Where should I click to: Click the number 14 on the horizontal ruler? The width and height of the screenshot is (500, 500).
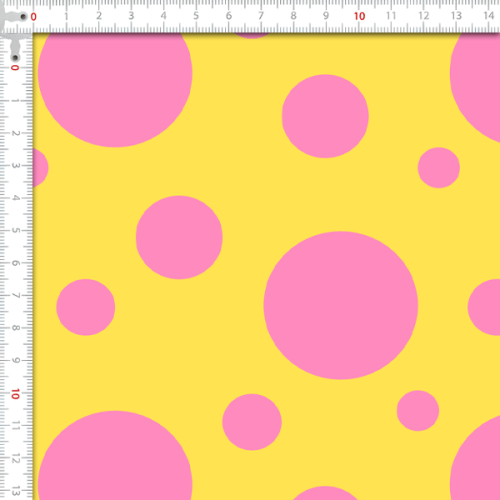point(489,16)
